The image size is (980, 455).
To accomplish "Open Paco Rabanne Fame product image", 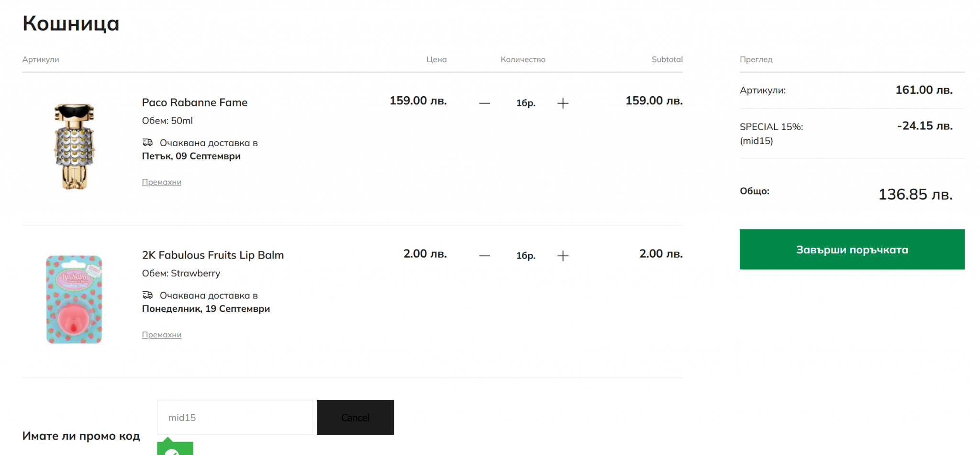I will click(74, 147).
